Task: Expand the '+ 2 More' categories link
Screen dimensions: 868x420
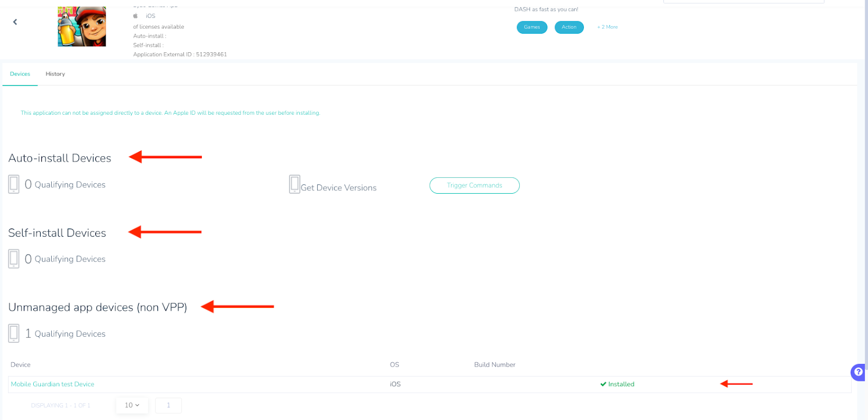Action: pos(607,27)
